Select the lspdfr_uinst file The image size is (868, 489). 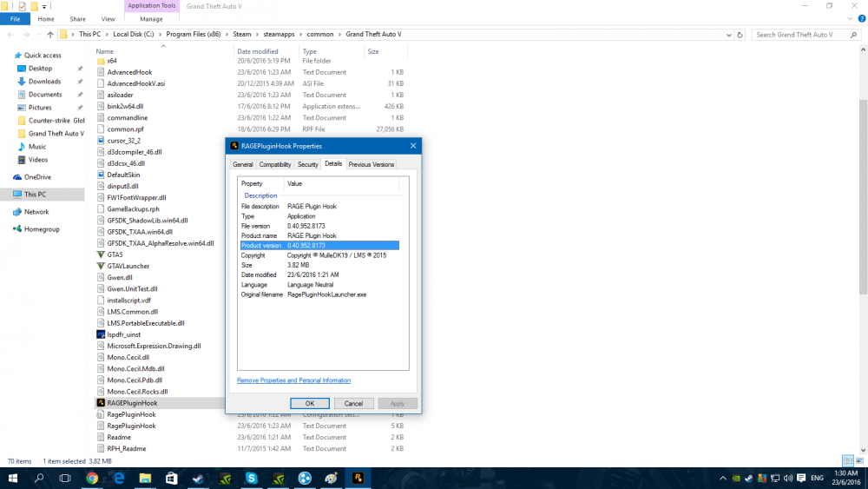point(123,334)
